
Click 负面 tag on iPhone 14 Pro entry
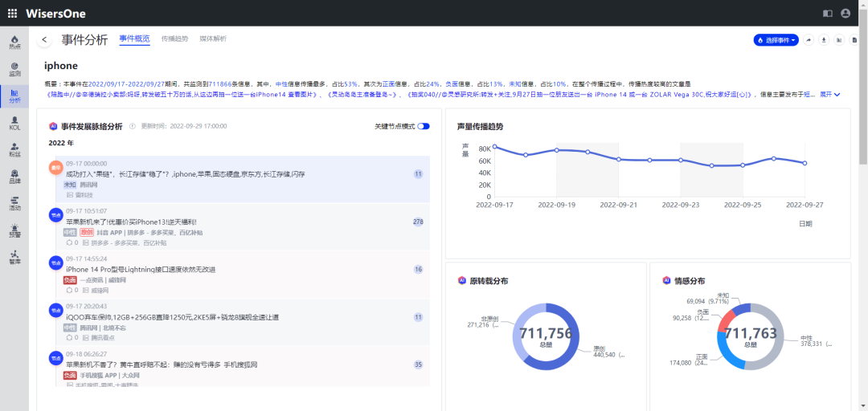pyautogui.click(x=70, y=280)
